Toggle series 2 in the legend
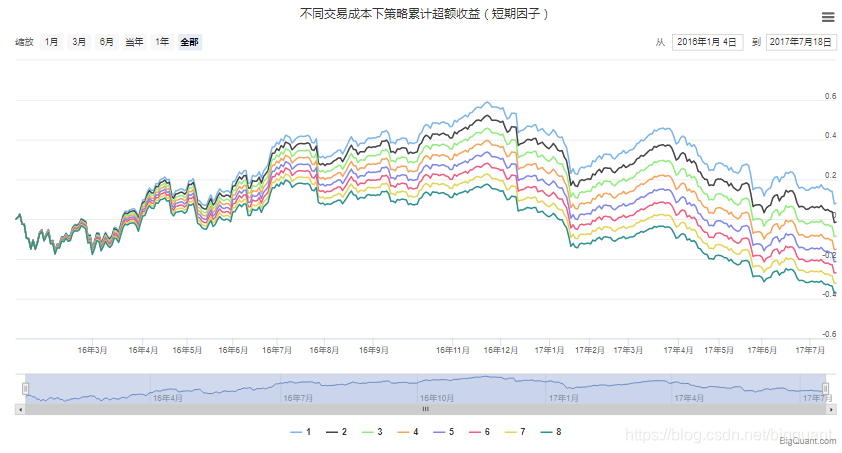Screen dimensions: 842x453 337,432
